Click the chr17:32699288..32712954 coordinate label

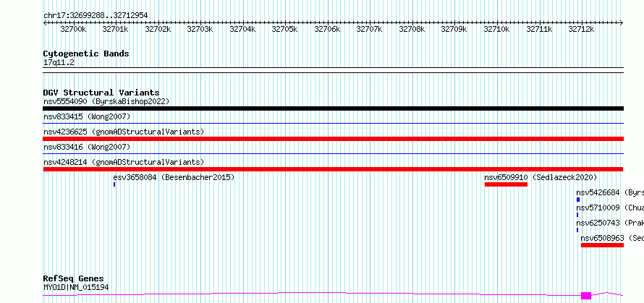[x=96, y=16]
